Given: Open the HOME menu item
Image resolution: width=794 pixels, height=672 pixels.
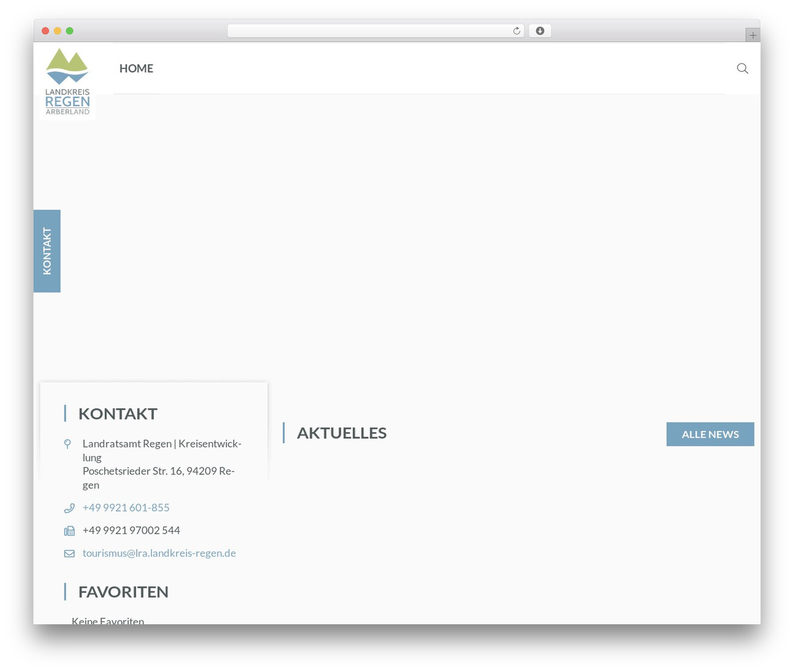Looking at the screenshot, I should point(136,68).
